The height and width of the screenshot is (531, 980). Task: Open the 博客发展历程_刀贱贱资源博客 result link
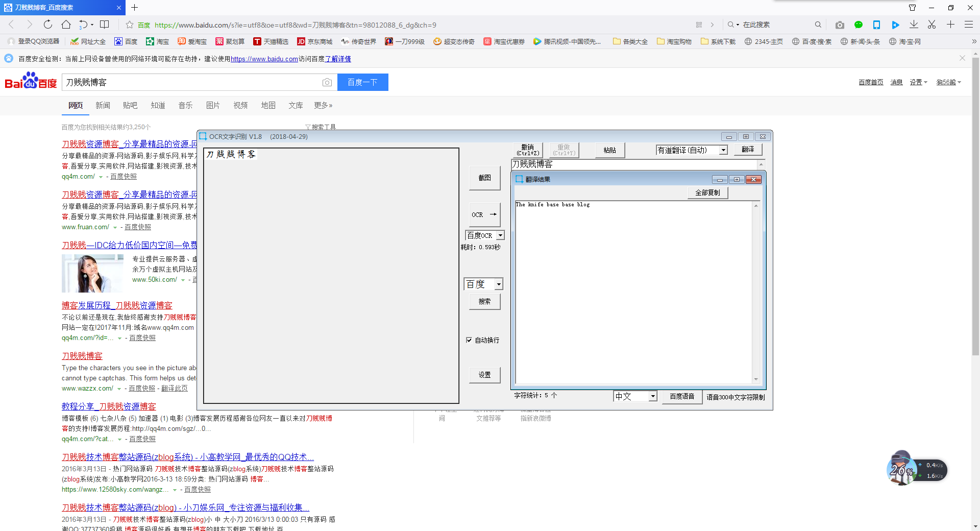tap(117, 305)
